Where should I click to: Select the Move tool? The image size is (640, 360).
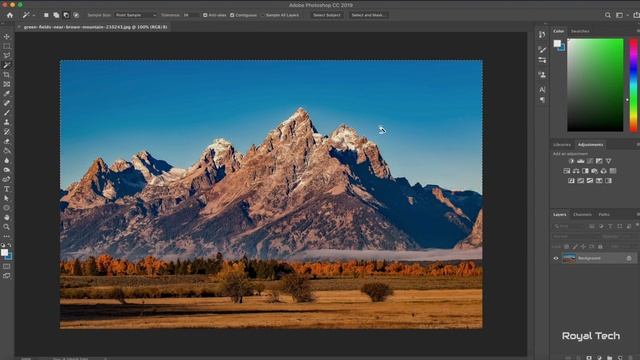click(x=7, y=37)
